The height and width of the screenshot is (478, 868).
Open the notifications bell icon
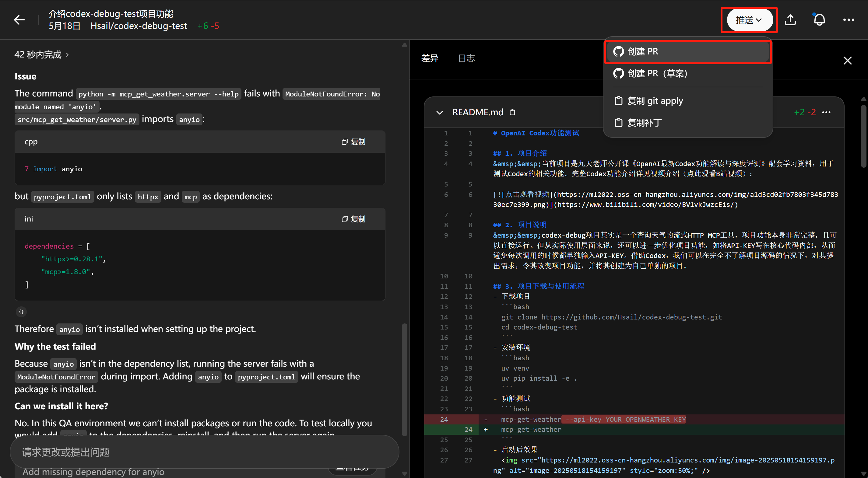(819, 20)
